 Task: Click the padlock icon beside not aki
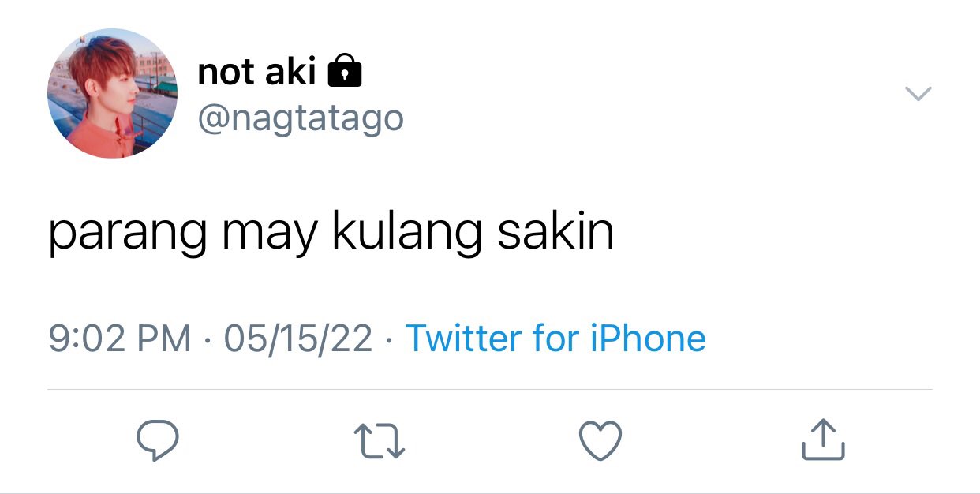pyautogui.click(x=344, y=71)
